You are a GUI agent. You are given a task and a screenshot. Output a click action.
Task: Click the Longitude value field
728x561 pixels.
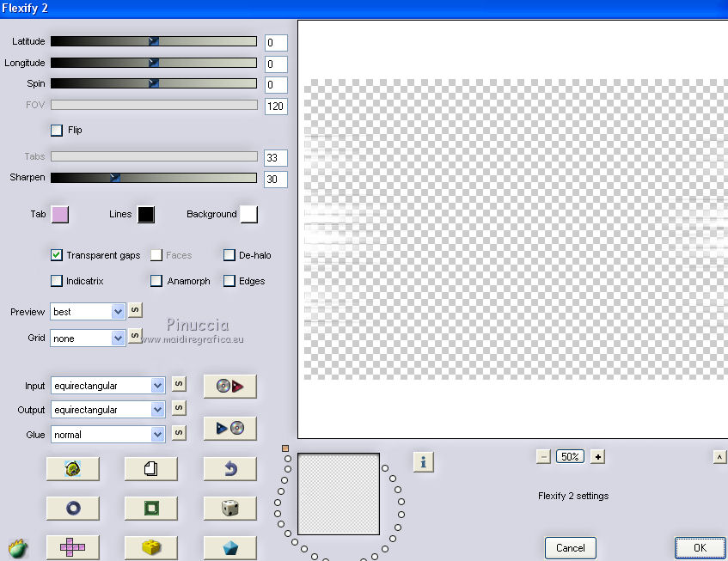click(276, 64)
